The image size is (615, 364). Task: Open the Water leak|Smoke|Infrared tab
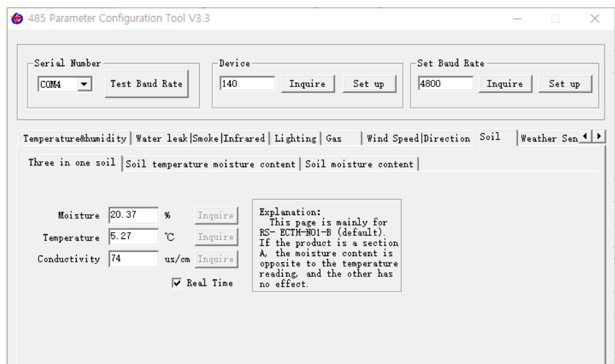201,138
